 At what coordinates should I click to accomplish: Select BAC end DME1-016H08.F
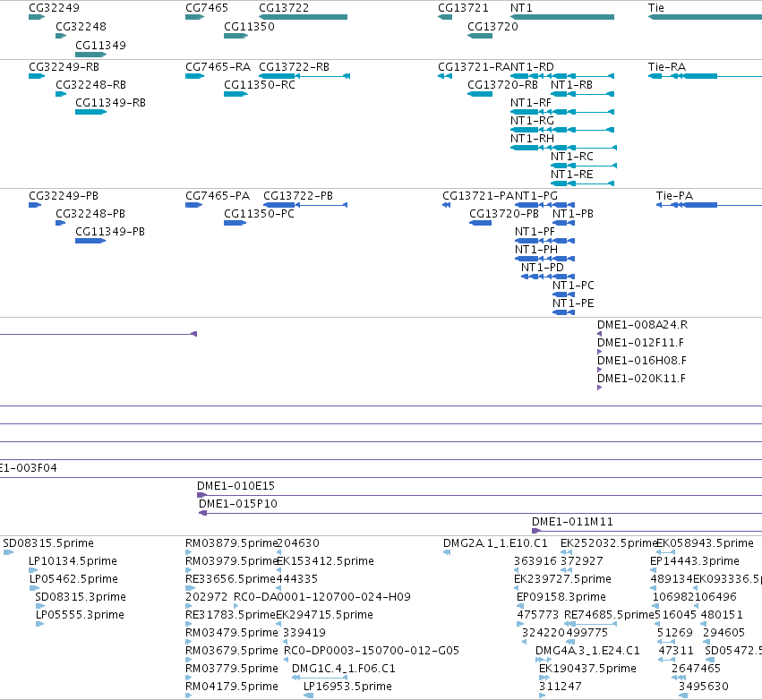642,361
